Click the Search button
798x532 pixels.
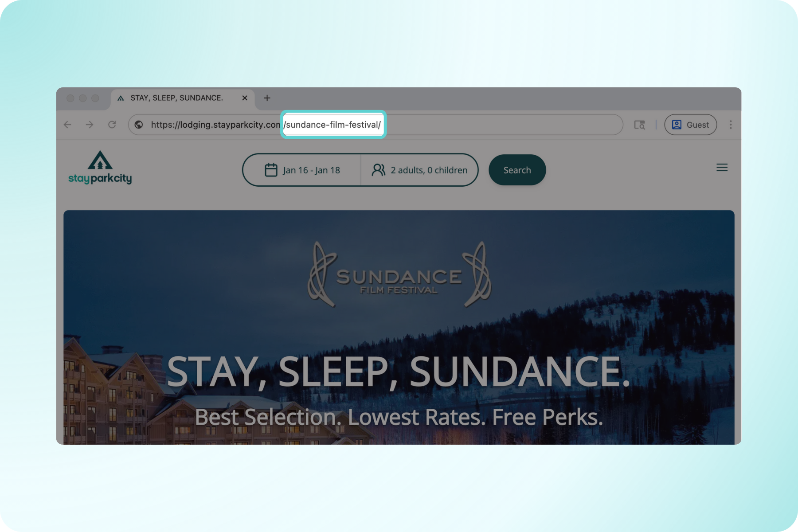pos(517,170)
